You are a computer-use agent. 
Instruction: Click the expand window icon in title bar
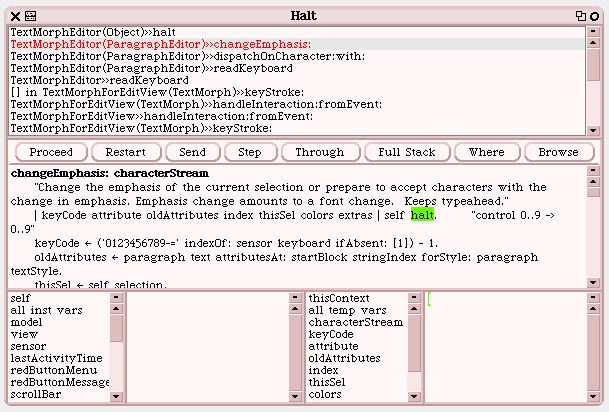581,16
